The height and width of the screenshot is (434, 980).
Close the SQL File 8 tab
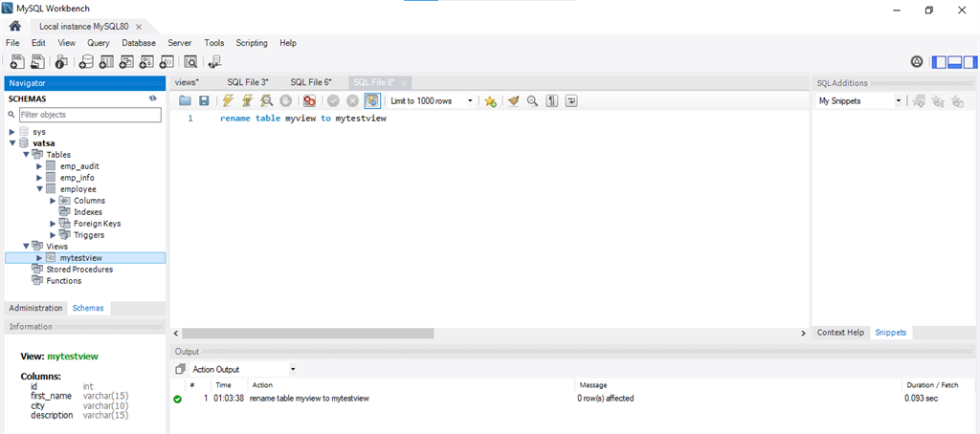point(405,83)
